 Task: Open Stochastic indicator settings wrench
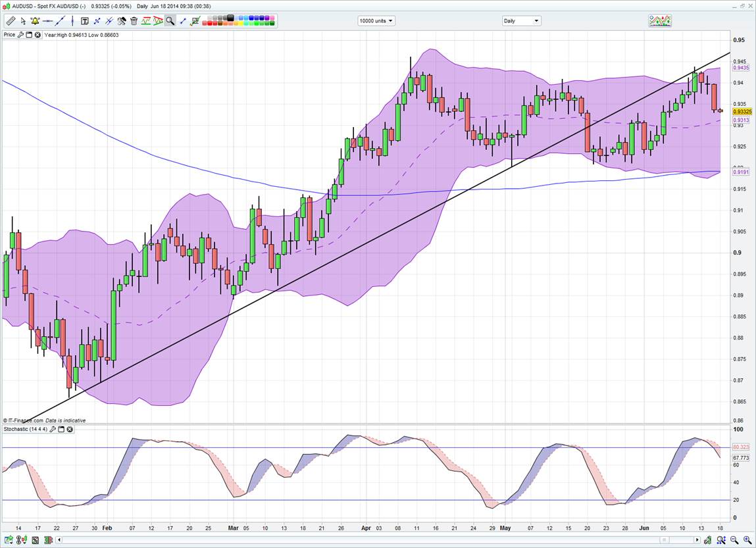(x=52, y=430)
